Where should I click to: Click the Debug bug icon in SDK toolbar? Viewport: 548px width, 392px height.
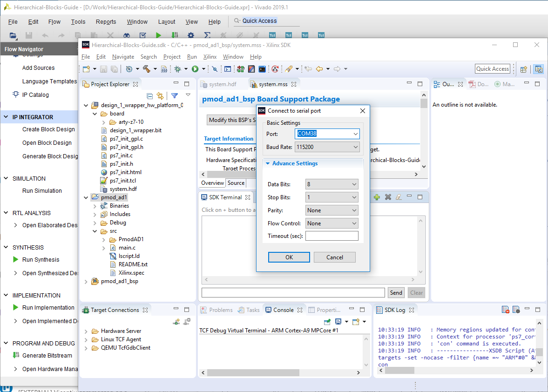click(178, 69)
